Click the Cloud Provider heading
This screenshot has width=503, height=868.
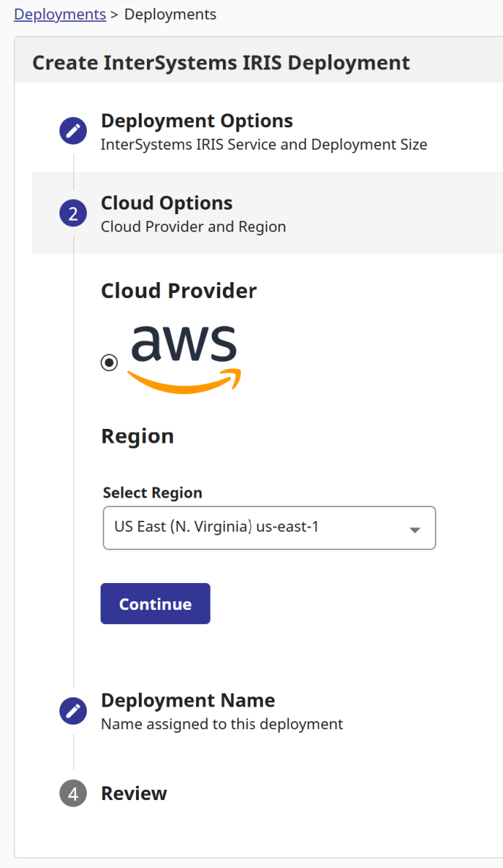(179, 291)
